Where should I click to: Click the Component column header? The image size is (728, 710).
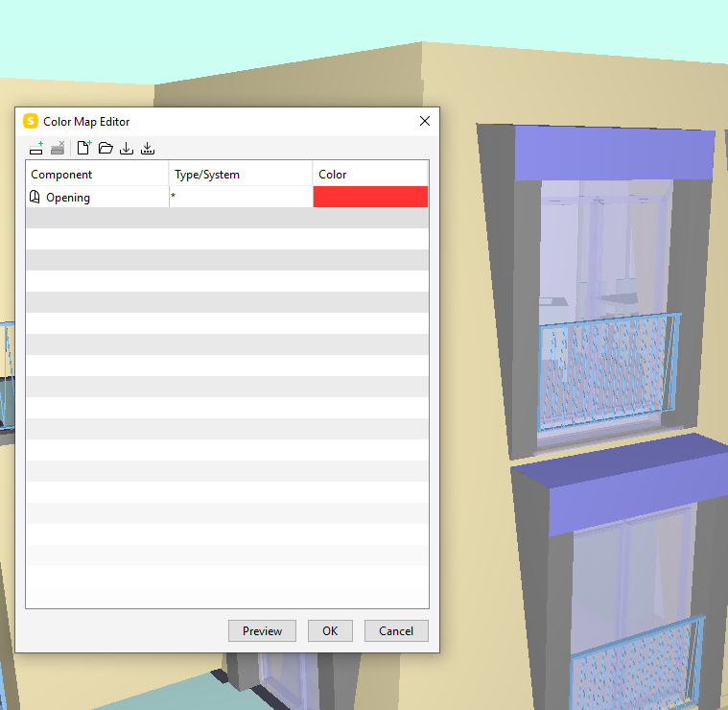pos(97,174)
